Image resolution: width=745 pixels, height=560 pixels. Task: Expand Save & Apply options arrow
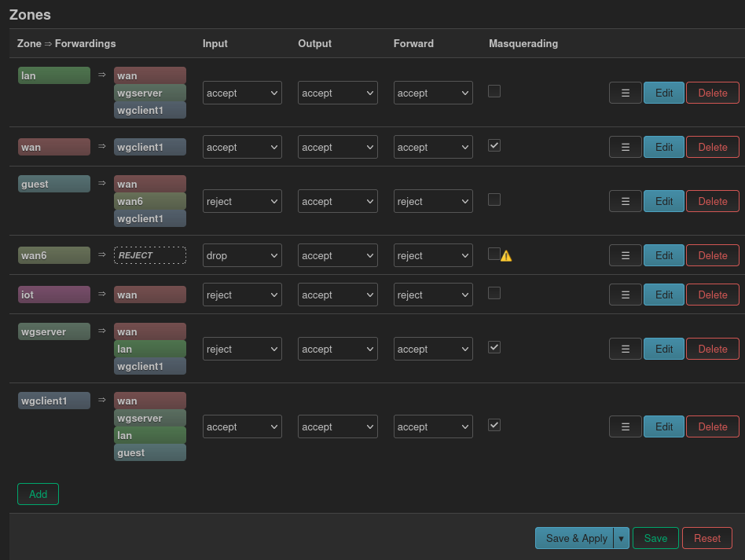coord(621,538)
